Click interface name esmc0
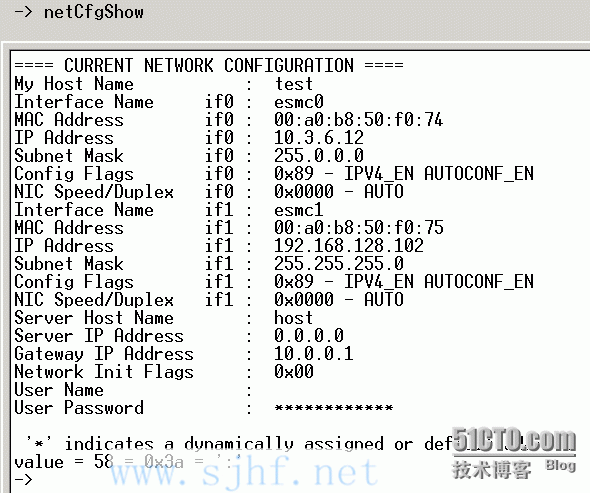 (299, 102)
